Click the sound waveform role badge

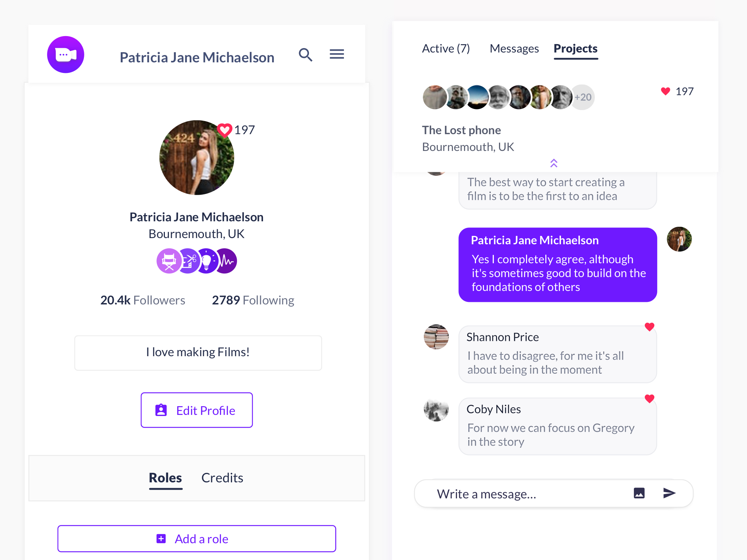[x=226, y=261]
